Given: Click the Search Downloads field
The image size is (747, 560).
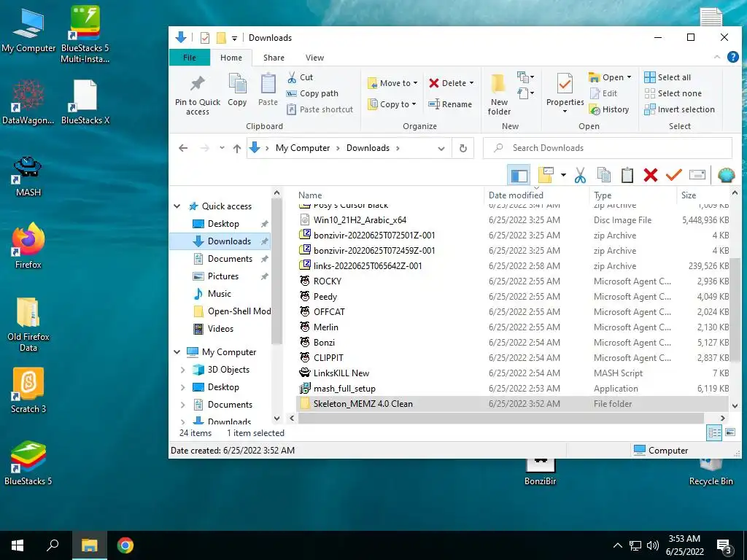Looking at the screenshot, I should pos(608,148).
